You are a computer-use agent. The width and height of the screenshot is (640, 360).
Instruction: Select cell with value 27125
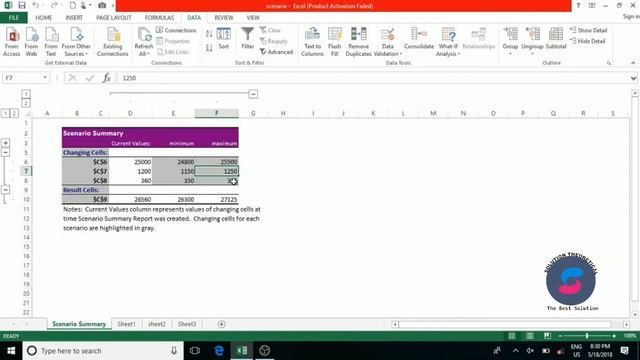tap(217, 199)
